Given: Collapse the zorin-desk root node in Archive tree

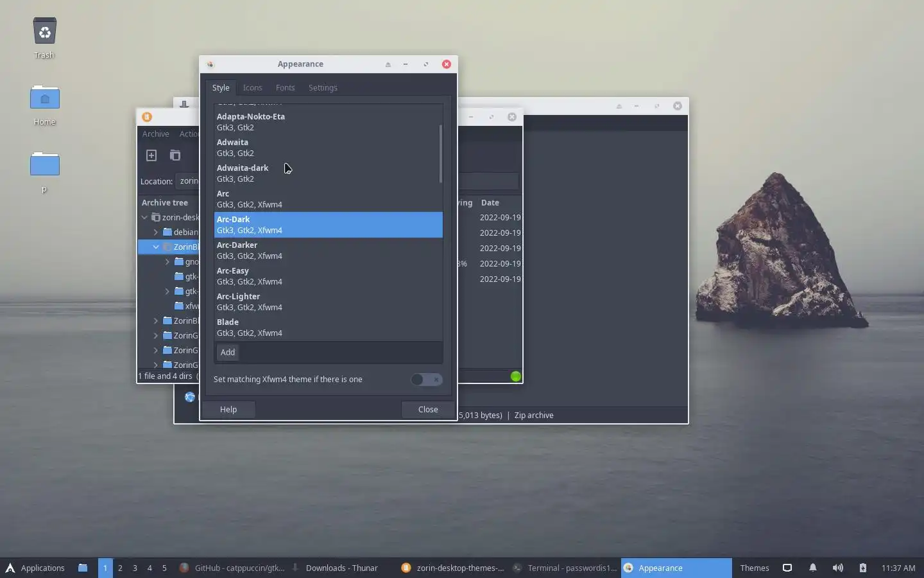Looking at the screenshot, I should 144,218.
